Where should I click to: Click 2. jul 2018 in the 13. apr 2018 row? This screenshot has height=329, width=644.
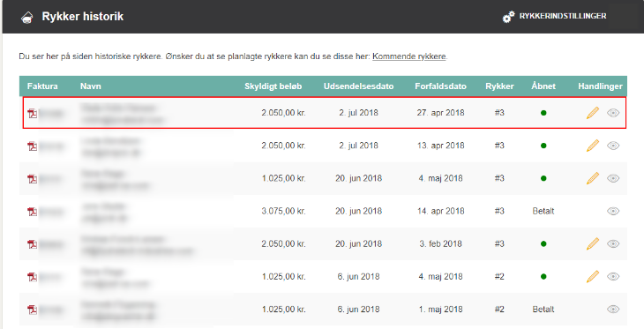[x=358, y=146]
